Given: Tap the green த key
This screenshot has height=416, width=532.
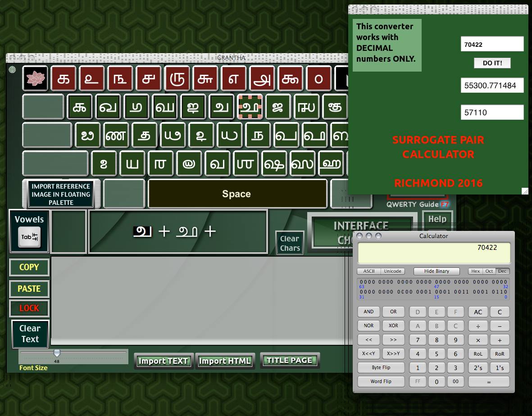Looking at the screenshot, I should click(145, 135).
